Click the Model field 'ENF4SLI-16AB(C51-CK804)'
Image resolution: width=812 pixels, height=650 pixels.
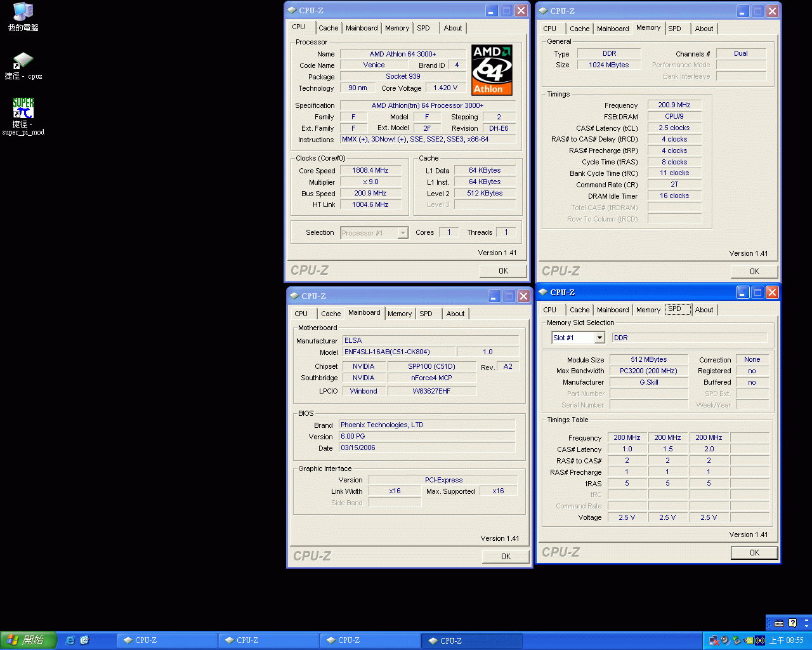coord(399,352)
